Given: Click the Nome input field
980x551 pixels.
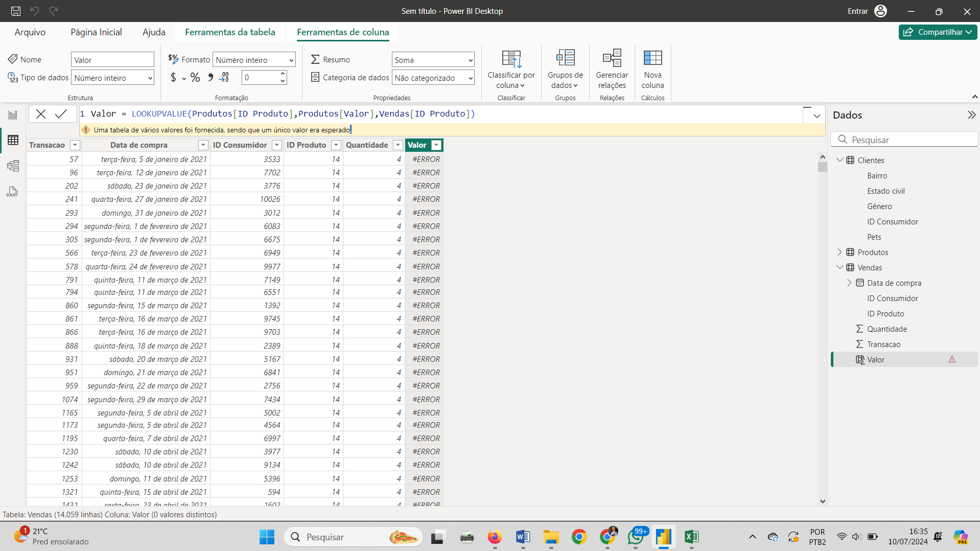Looking at the screenshot, I should 112,60.
